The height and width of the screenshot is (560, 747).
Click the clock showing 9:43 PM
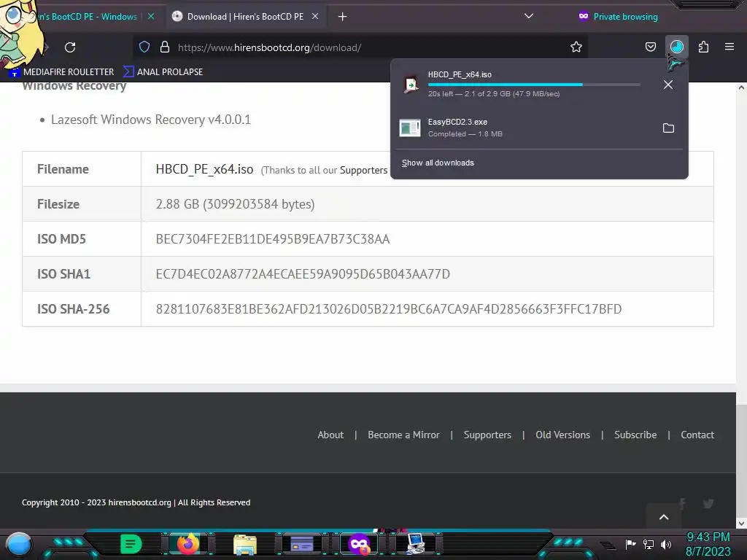(708, 537)
